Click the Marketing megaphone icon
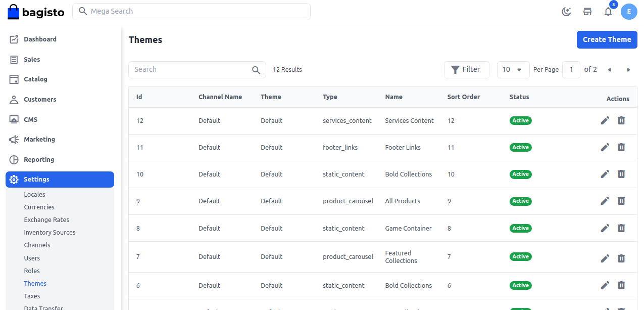This screenshot has width=644, height=310. point(14,139)
